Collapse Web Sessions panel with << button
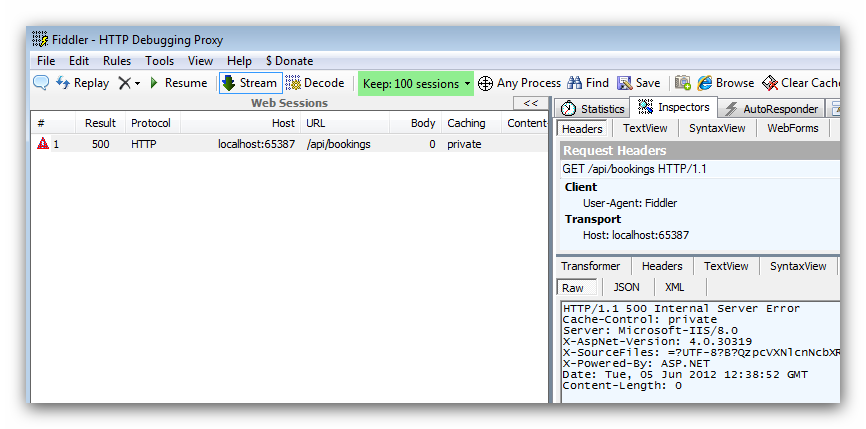Image resolution: width=866 pixels, height=429 pixels. (x=531, y=103)
